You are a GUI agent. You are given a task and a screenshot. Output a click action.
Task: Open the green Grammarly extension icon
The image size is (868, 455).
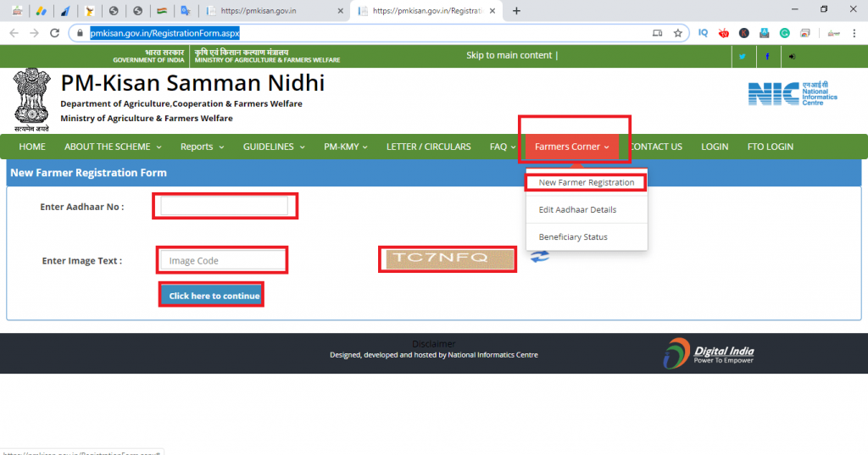pyautogui.click(x=784, y=33)
